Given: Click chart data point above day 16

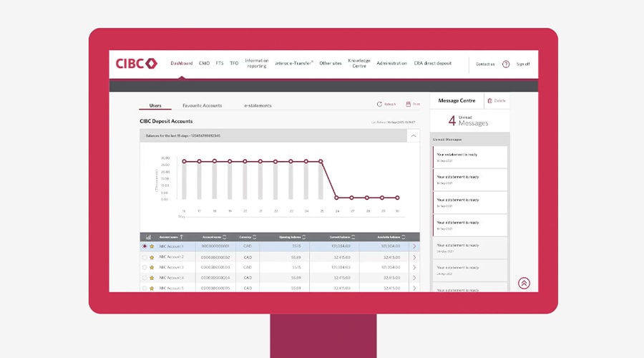Looking at the screenshot, I should pyautogui.click(x=184, y=162).
